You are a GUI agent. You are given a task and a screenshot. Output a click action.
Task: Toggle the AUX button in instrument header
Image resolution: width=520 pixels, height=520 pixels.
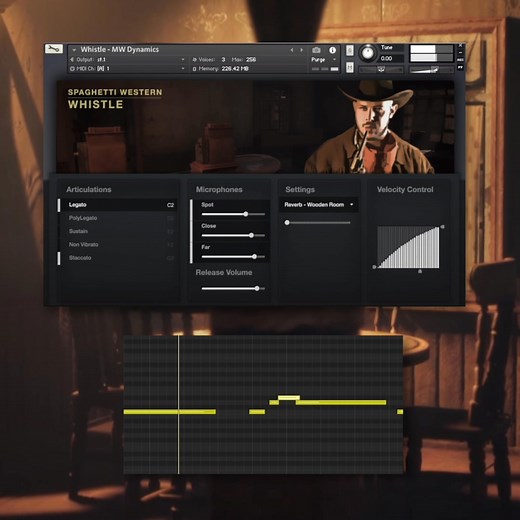point(460,60)
